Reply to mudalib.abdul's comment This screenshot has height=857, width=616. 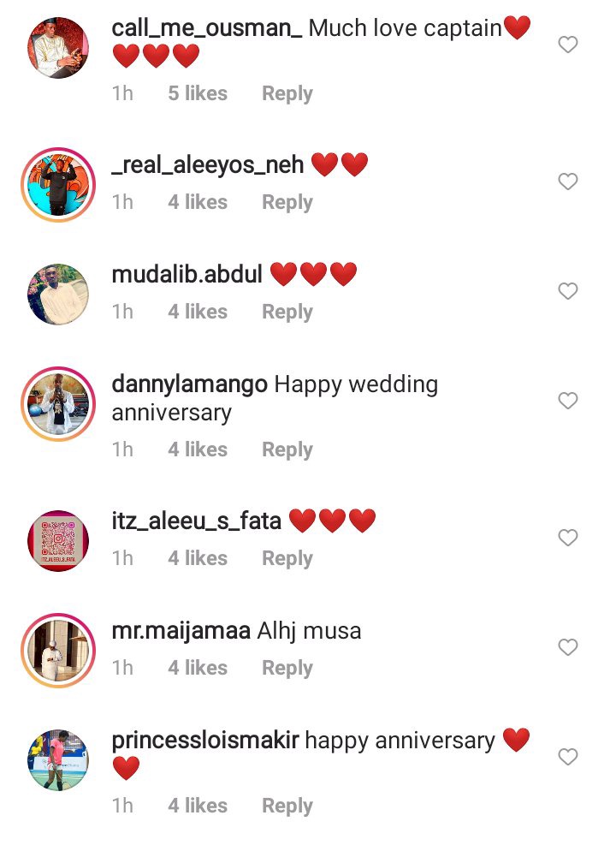click(x=287, y=312)
